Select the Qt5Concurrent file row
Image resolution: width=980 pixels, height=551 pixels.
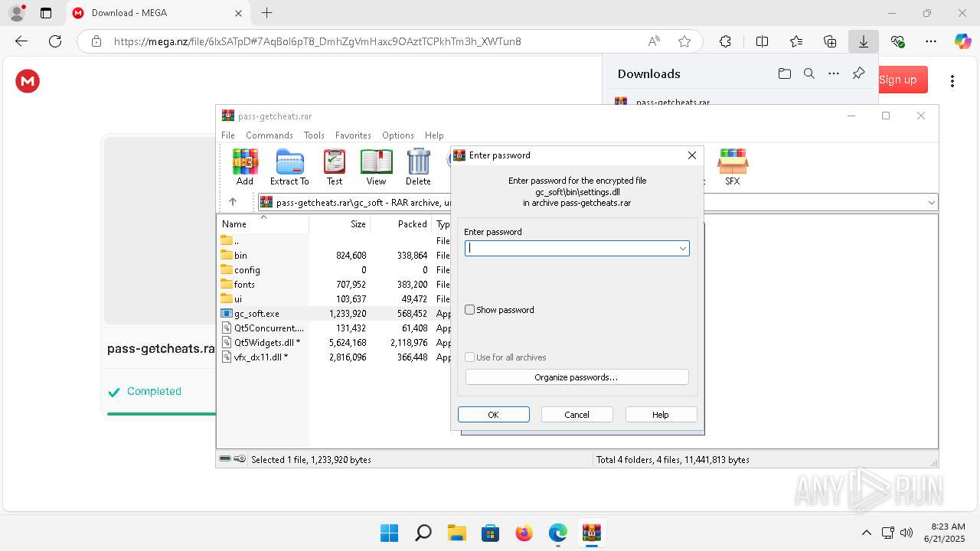(334, 328)
